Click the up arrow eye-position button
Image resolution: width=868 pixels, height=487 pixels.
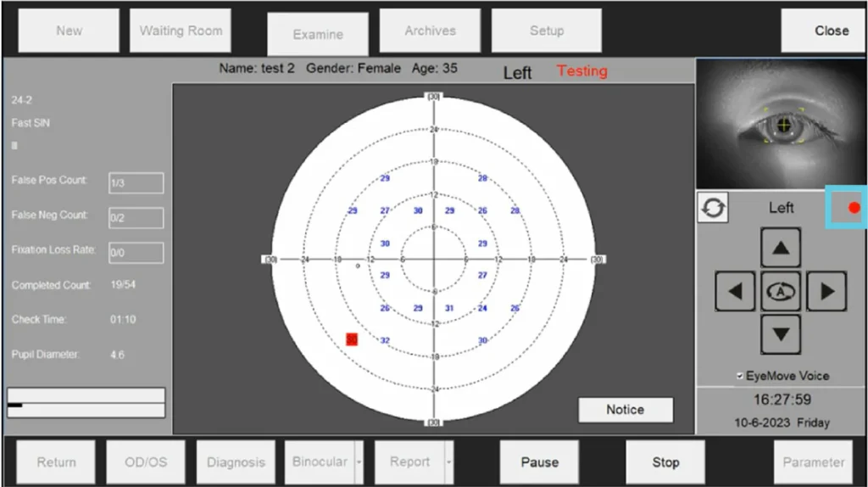coord(780,248)
